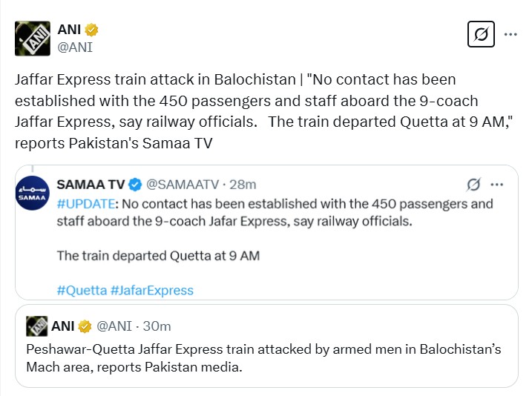Click ANI profile avatar at top
Image resolution: width=532 pixels, height=396 pixels.
[33, 38]
